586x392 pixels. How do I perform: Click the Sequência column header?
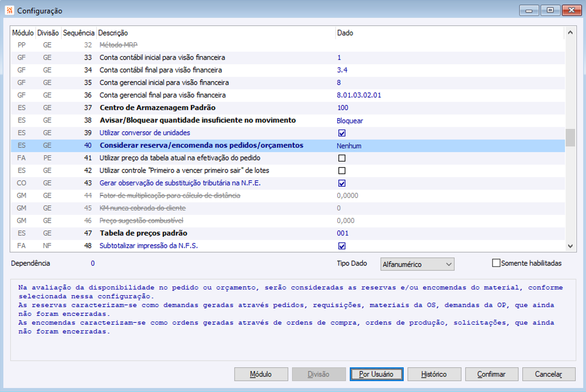pyautogui.click(x=79, y=33)
